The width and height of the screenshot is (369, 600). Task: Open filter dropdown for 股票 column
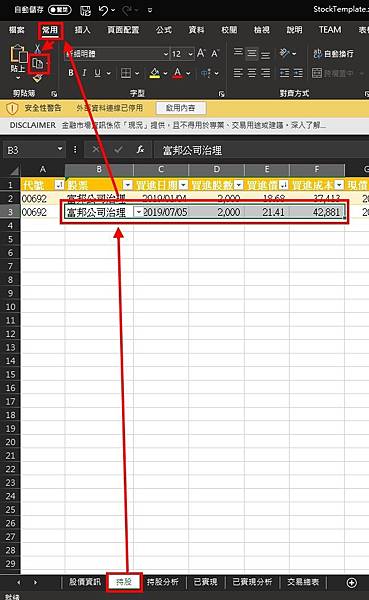coord(127,185)
